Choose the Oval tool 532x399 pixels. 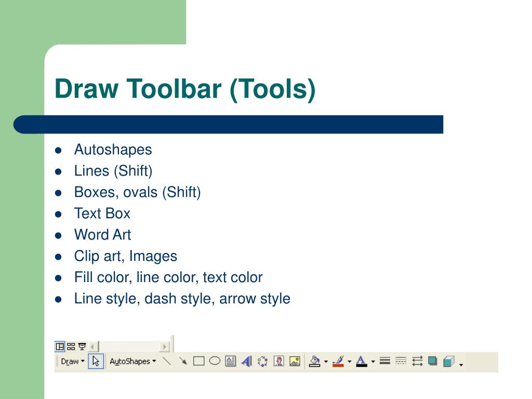tap(215, 361)
